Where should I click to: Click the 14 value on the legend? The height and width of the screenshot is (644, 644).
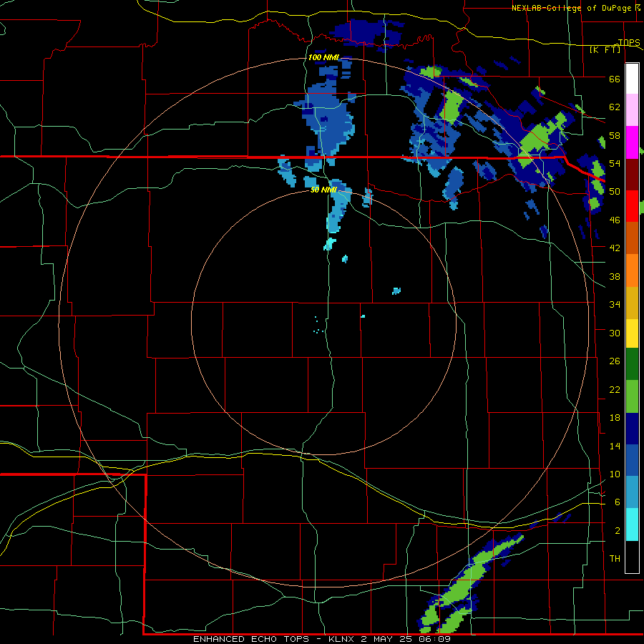[615, 446]
